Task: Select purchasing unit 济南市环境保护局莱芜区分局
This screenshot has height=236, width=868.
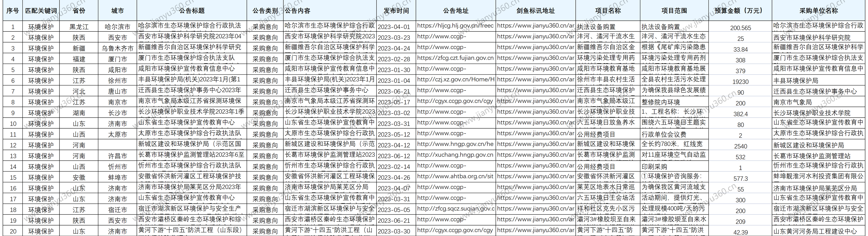Action: 815,188
